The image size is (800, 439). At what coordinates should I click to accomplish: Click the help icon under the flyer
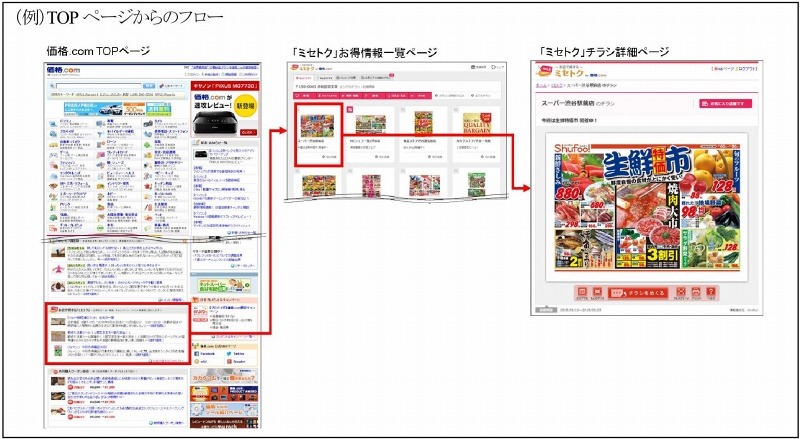pos(711,291)
